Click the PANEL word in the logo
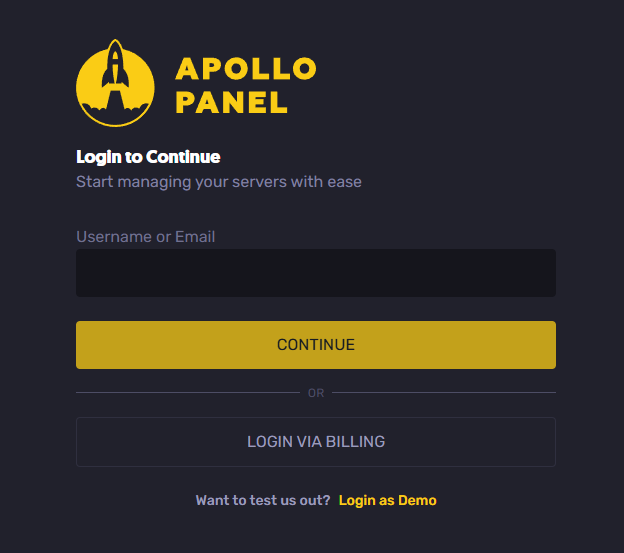This screenshot has width=624, height=553. click(x=231, y=103)
